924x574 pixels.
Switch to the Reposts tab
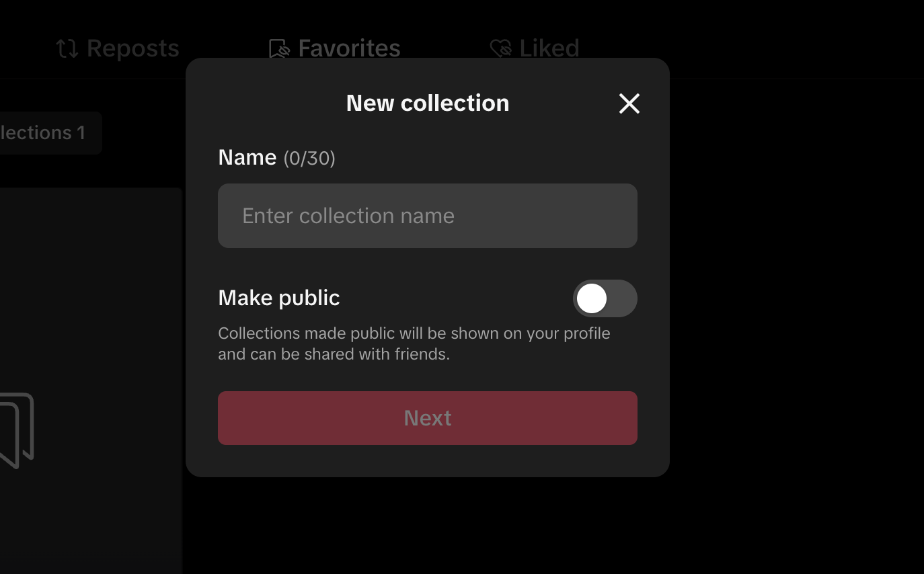[118, 48]
